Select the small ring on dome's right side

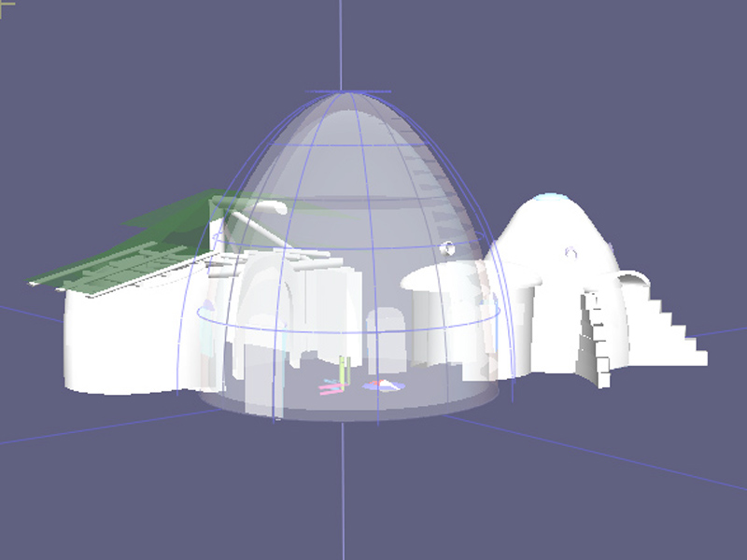pos(448,247)
